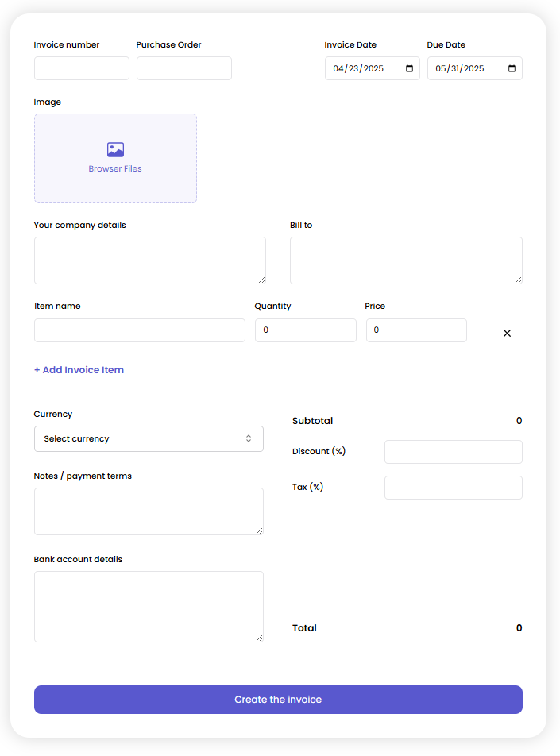
Task: Click the Browser Files upload text
Action: 115,169
